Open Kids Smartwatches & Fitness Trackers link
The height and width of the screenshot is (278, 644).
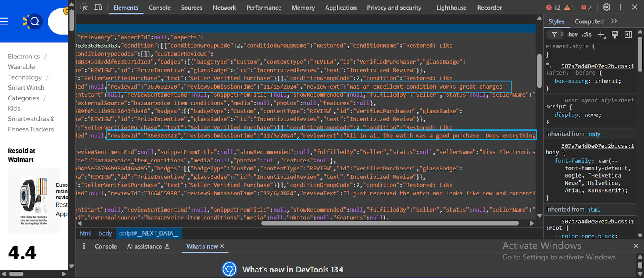coord(31,119)
